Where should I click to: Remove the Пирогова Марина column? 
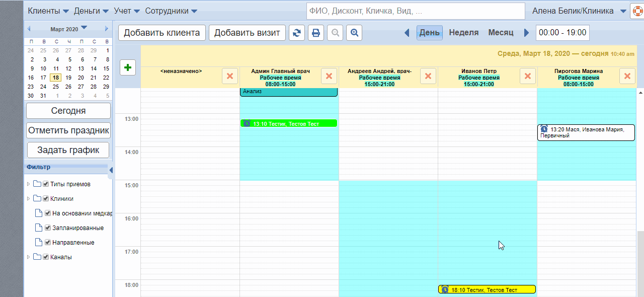tap(627, 76)
